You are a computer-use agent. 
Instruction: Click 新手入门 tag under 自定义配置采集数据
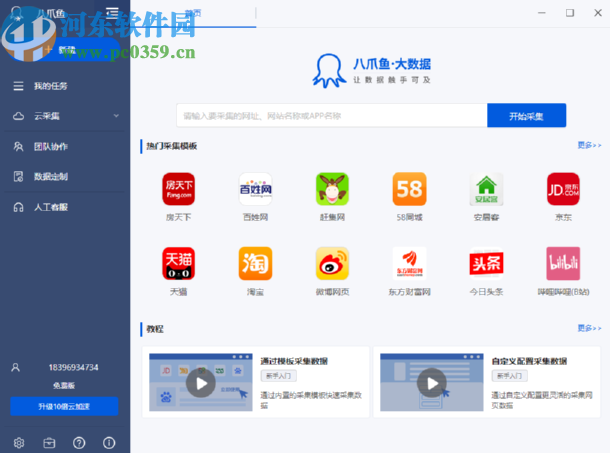pos(510,376)
